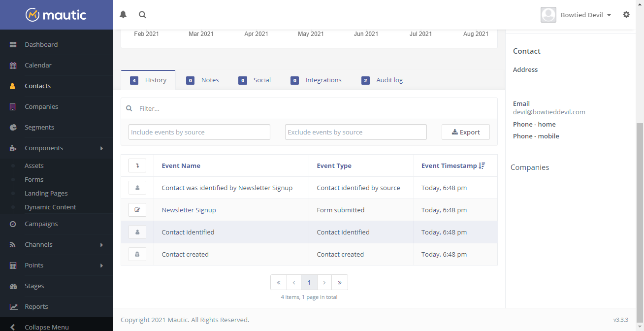Switch to the Notes tab
644x331 pixels.
202,80
